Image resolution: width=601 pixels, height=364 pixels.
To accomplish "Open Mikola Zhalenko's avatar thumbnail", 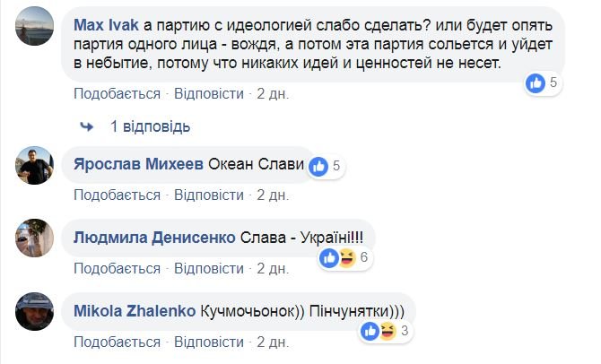I will pos(35,312).
